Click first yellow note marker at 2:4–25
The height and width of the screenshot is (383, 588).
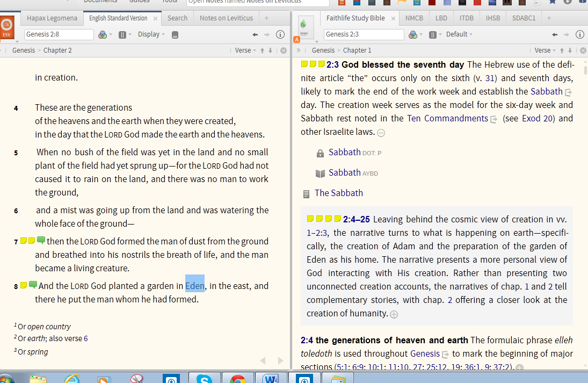pyautogui.click(x=310, y=218)
